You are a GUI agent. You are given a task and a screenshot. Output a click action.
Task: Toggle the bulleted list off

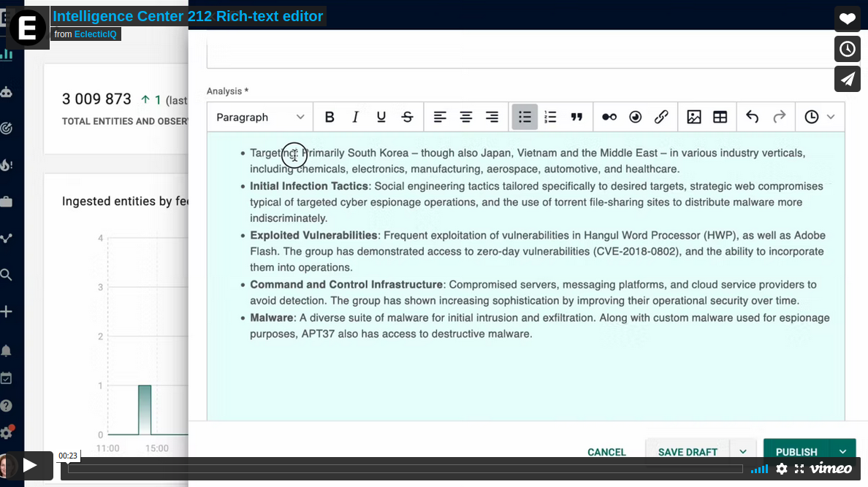(524, 117)
